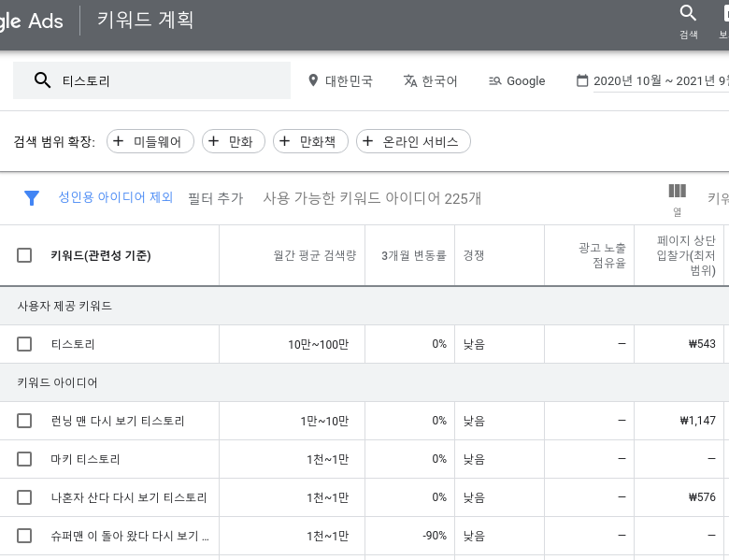Click the plus icon on 만화책 chip
Viewport: 729px width, 560px height.
tap(284, 141)
